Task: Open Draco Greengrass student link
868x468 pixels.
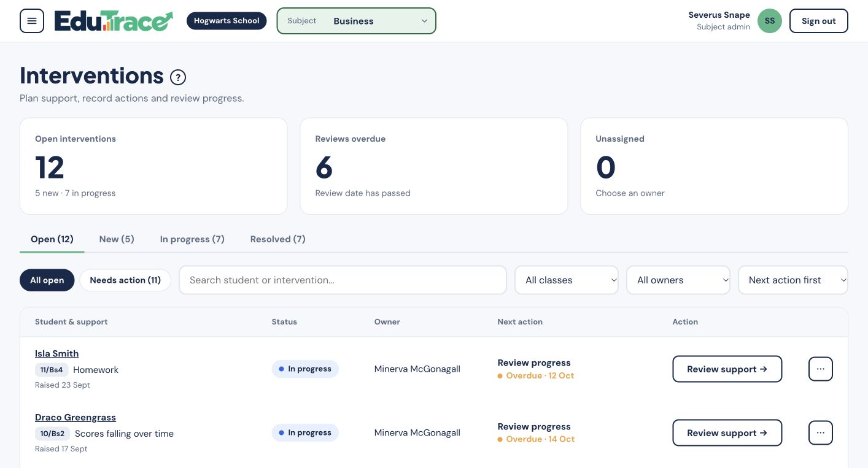Action: 76,418
